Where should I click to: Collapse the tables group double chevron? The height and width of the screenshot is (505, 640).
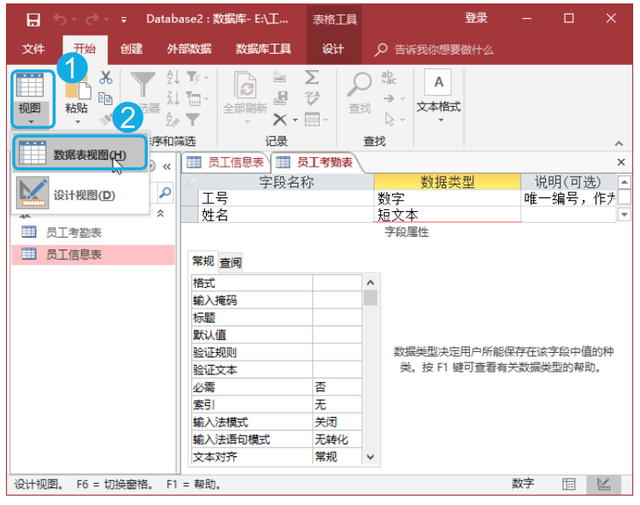coord(161,213)
